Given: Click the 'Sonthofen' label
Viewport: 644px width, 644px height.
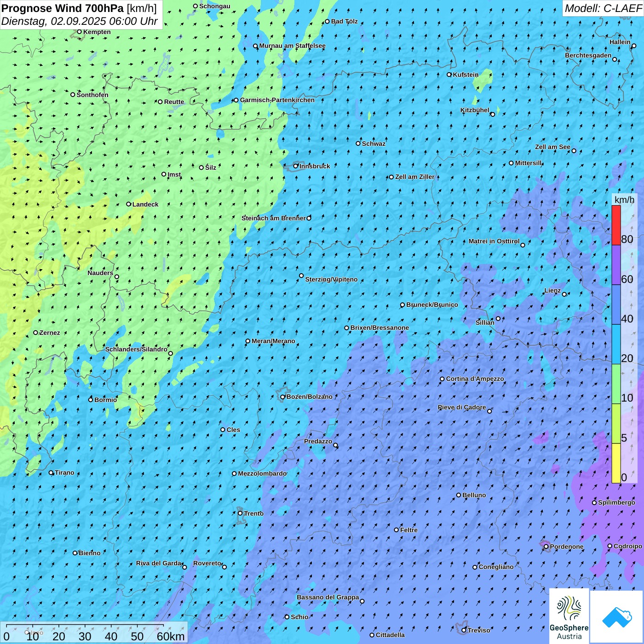Looking at the screenshot, I should pos(92,95).
